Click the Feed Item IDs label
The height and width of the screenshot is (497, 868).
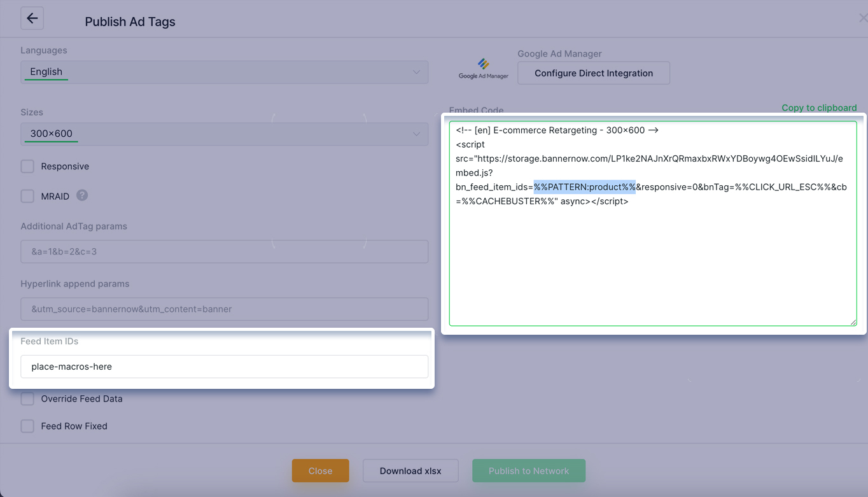pos(50,341)
